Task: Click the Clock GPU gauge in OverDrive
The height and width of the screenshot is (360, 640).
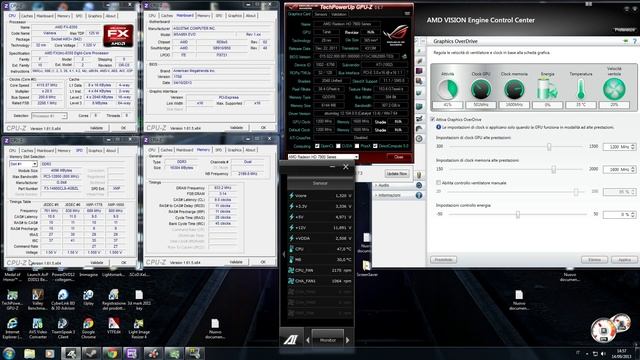Action: click(x=481, y=89)
